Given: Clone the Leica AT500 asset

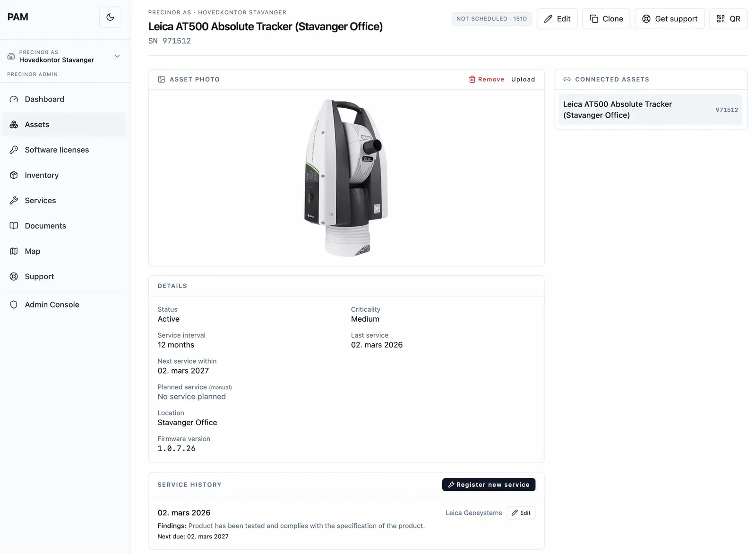Looking at the screenshot, I should 606,19.
